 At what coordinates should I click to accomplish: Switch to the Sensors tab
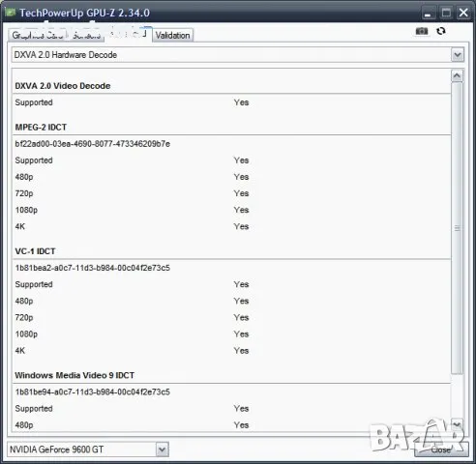click(86, 36)
